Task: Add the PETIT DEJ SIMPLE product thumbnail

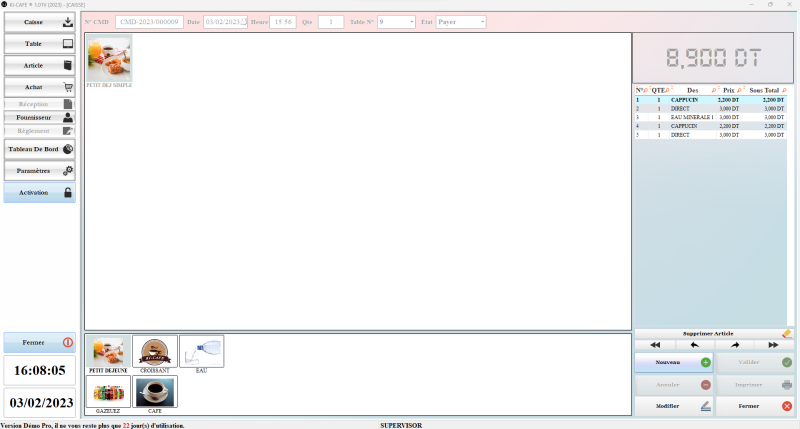Action: tap(109, 59)
